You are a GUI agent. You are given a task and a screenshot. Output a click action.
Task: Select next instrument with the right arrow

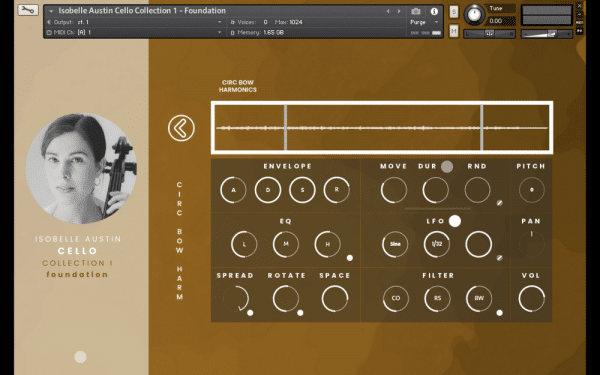[399, 11]
